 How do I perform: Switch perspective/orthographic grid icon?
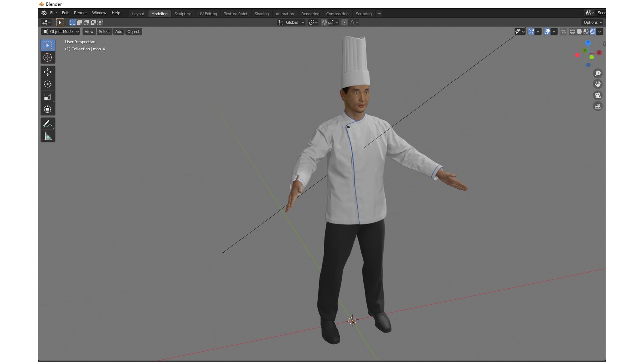click(598, 106)
